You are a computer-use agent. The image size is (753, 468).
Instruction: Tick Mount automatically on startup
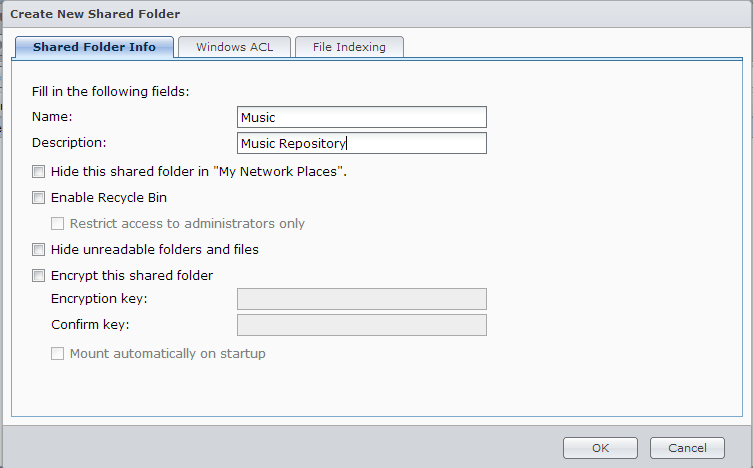pos(58,354)
